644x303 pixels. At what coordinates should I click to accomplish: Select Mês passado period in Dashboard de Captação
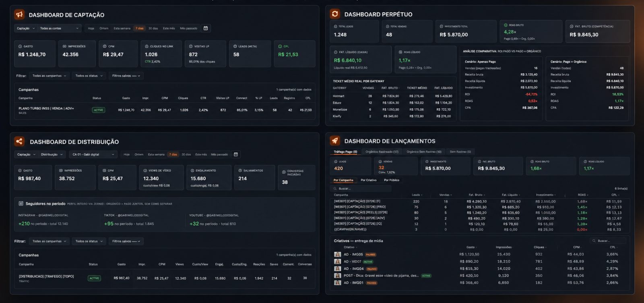pos(188,28)
